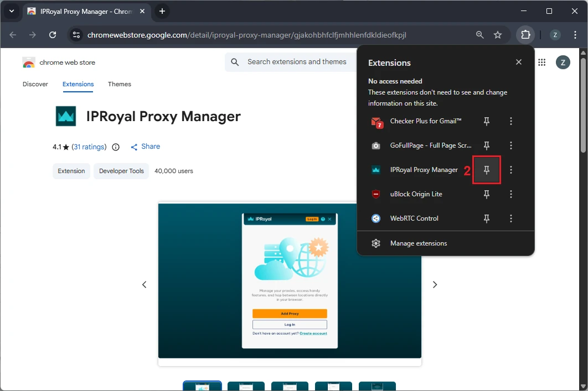Open more options for GoFullPage extension
This screenshot has height=391, width=588.
pos(511,145)
